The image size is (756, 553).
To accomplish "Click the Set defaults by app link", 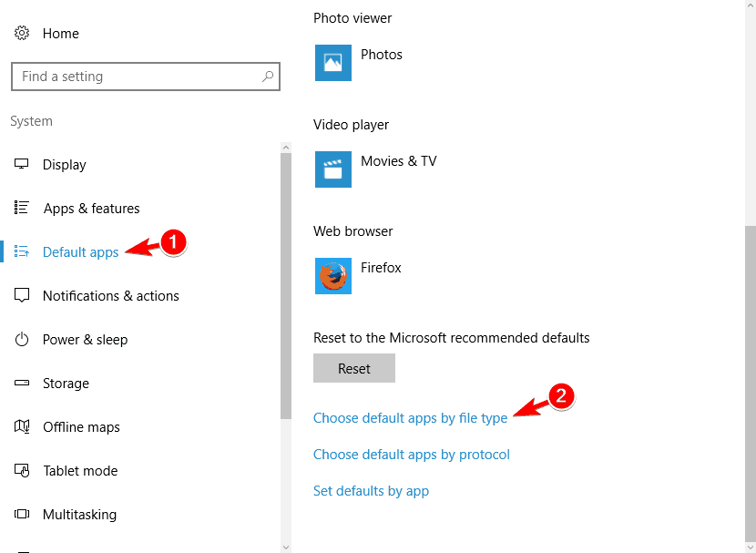I will (x=371, y=491).
